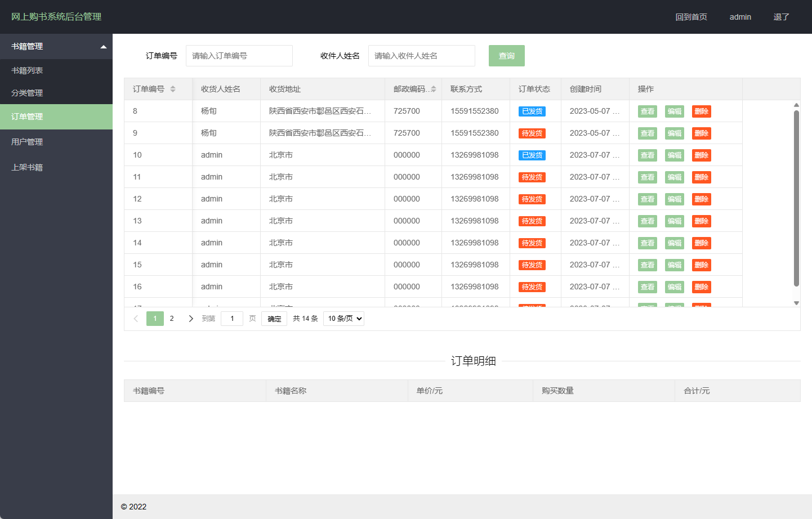Collapse the 书籍管理 sidebar section
The height and width of the screenshot is (519, 812).
point(56,46)
